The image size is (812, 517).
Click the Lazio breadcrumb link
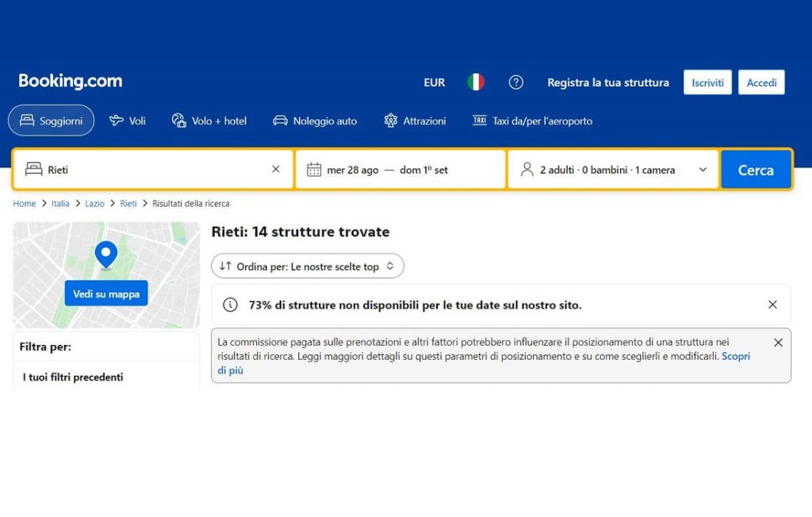pyautogui.click(x=94, y=204)
